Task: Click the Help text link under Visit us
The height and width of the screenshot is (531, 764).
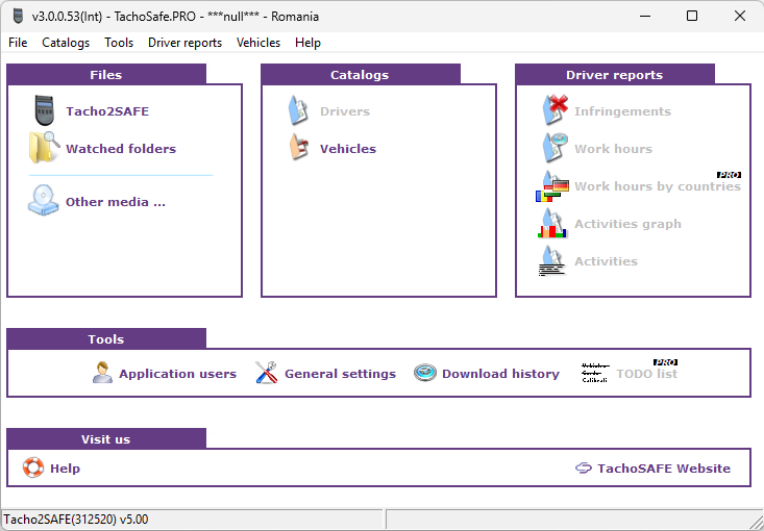Action: coord(65,468)
